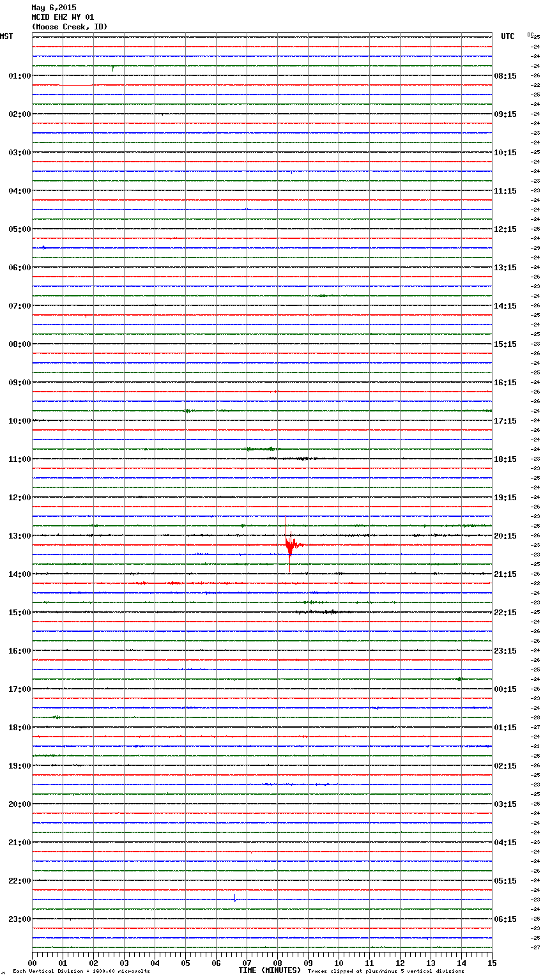The image size is (543, 980).
Task: Click the 13:00 MST time label
Action: pyautogui.click(x=19, y=536)
